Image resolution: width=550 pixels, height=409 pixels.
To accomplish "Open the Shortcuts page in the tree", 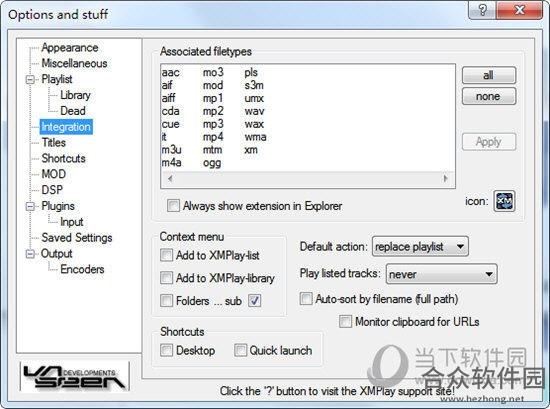I will 63,158.
